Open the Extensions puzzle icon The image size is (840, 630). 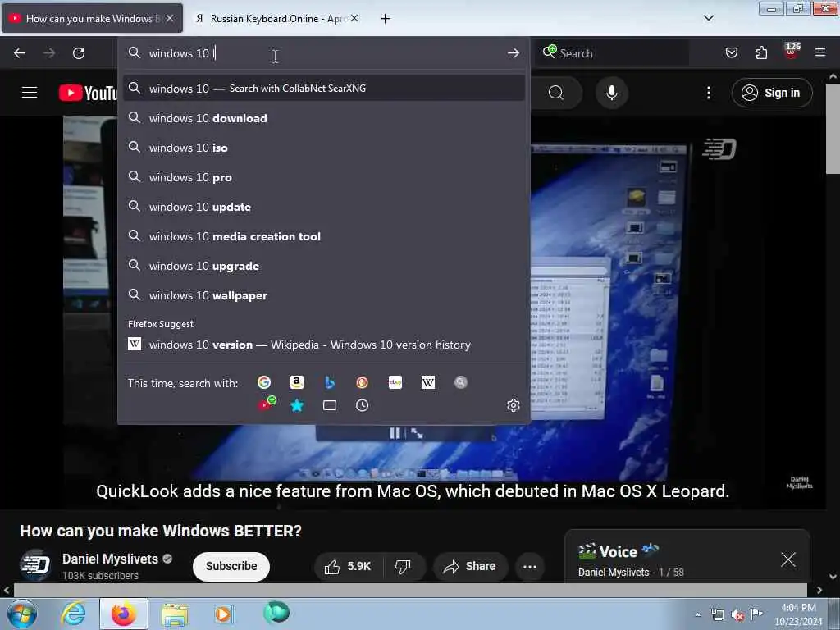(761, 52)
